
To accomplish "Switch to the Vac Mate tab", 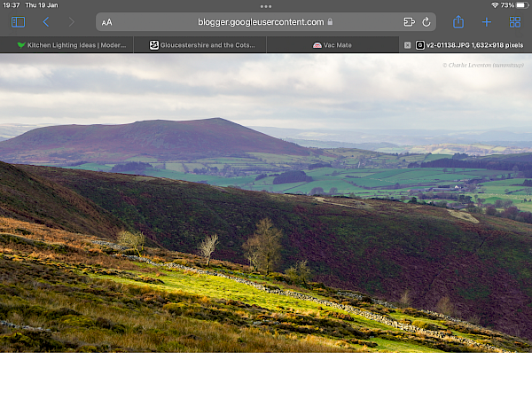I will pyautogui.click(x=332, y=44).
